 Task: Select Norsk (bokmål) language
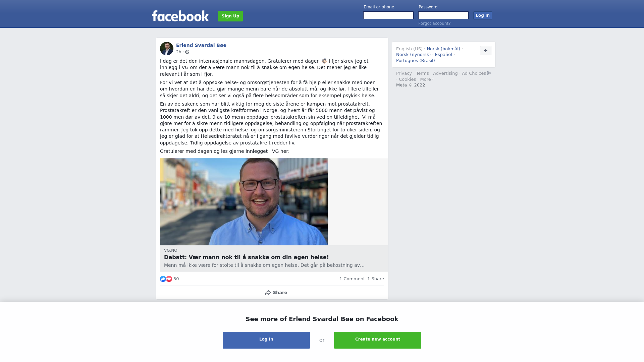443,49
